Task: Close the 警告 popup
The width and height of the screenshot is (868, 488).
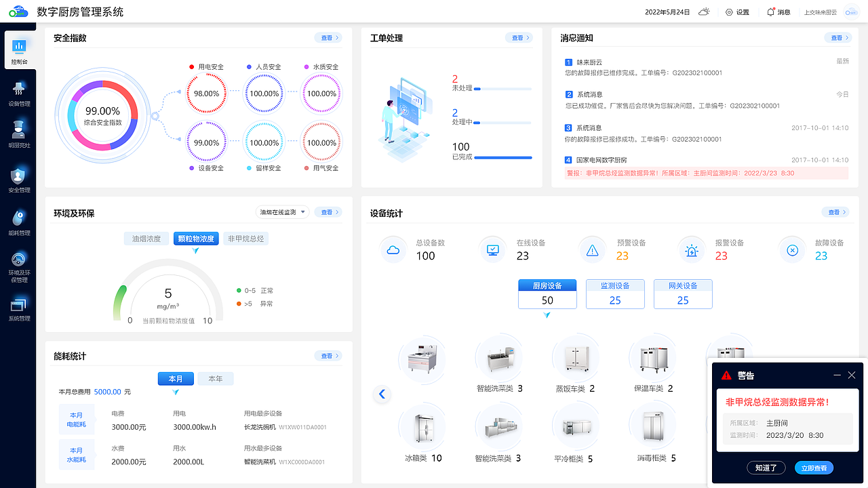Action: (x=852, y=375)
